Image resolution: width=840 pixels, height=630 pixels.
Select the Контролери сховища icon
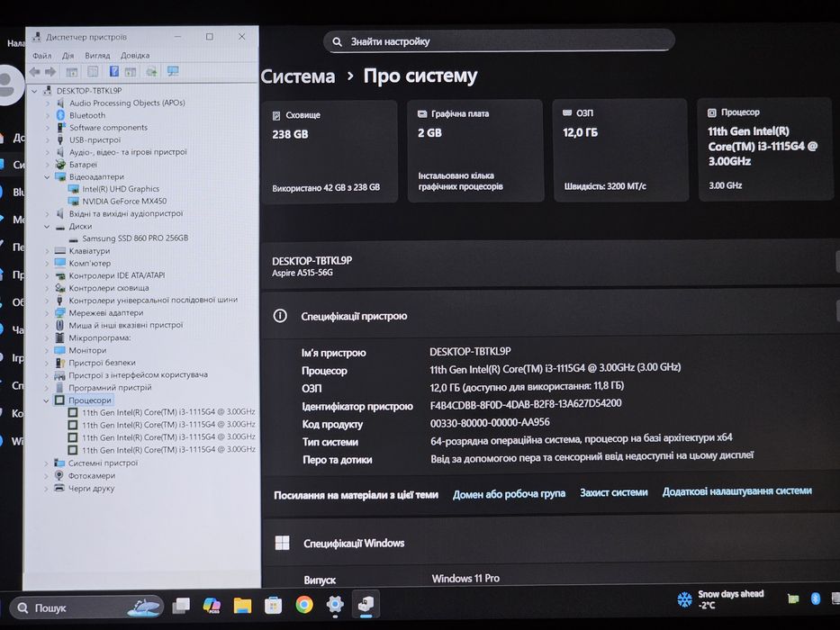click(x=60, y=288)
